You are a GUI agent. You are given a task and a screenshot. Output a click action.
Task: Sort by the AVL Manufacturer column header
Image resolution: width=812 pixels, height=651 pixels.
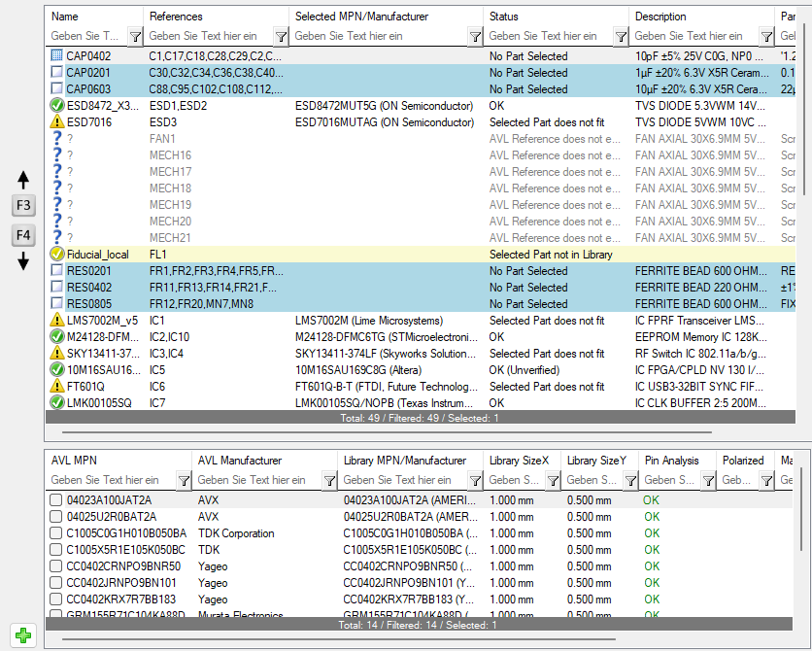pos(240,461)
